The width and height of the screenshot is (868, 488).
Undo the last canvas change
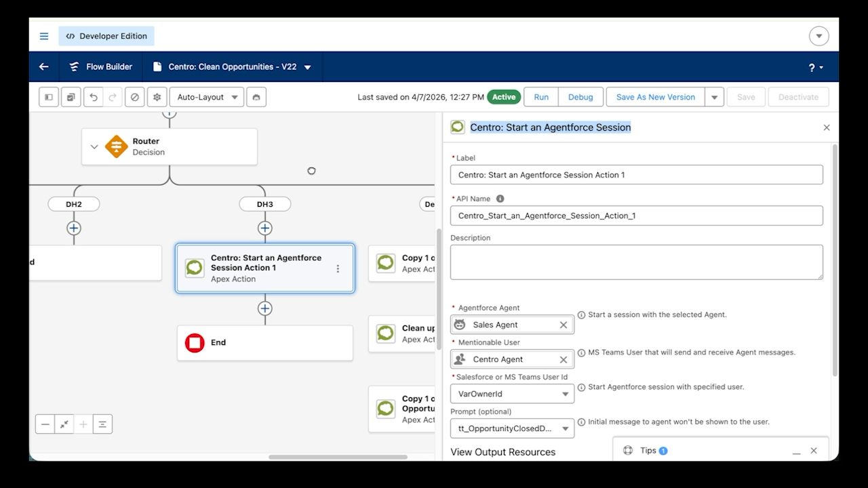pyautogui.click(x=94, y=97)
